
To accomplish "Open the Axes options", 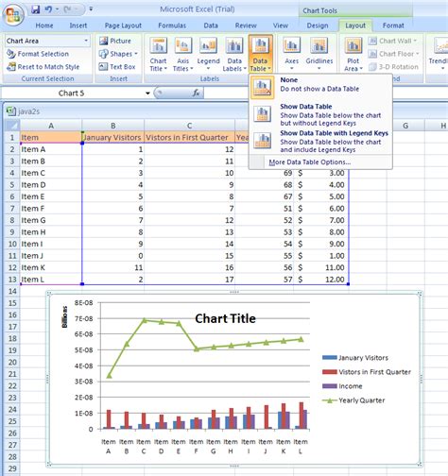I will [x=292, y=54].
